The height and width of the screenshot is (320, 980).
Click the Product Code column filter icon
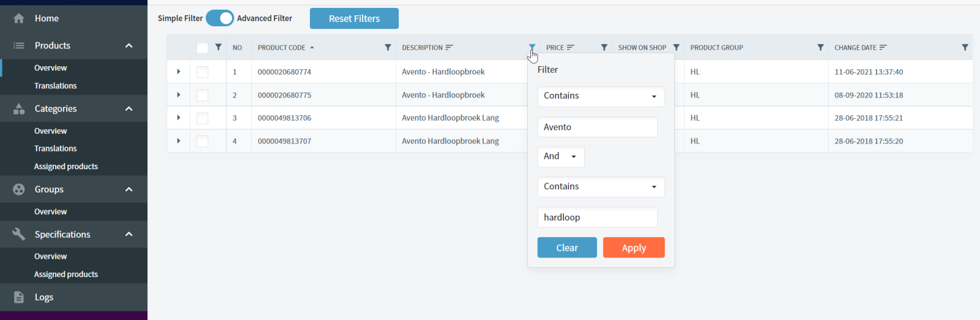(x=388, y=47)
